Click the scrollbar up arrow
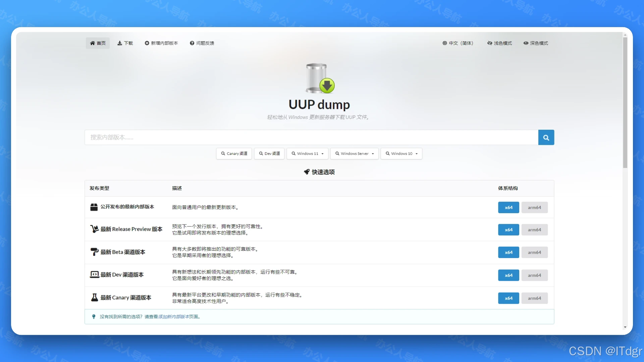This screenshot has width=644, height=362. (625, 35)
